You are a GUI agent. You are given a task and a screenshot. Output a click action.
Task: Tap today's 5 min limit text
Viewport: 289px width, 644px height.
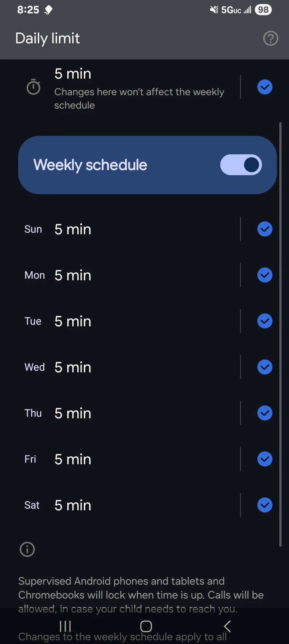(73, 74)
